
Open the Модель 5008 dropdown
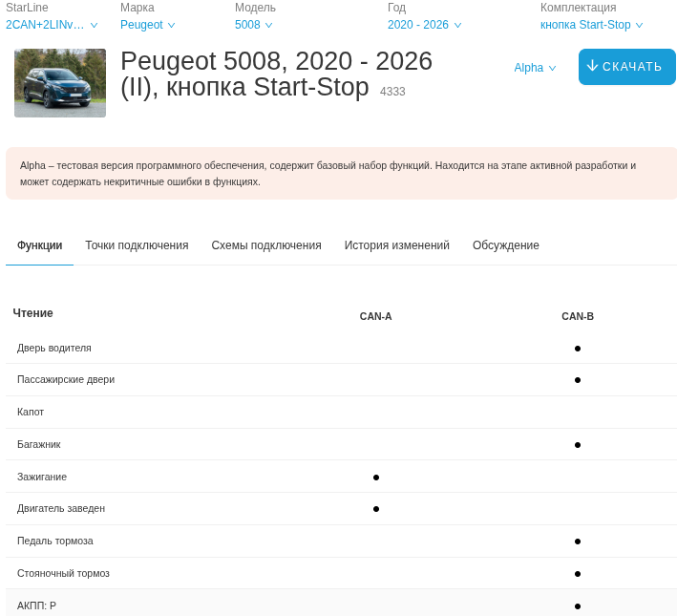(254, 25)
